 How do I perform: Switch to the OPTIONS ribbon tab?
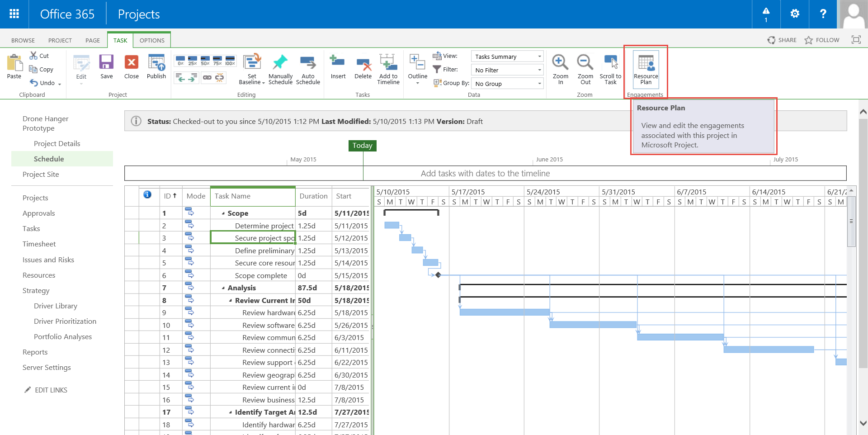pyautogui.click(x=152, y=40)
